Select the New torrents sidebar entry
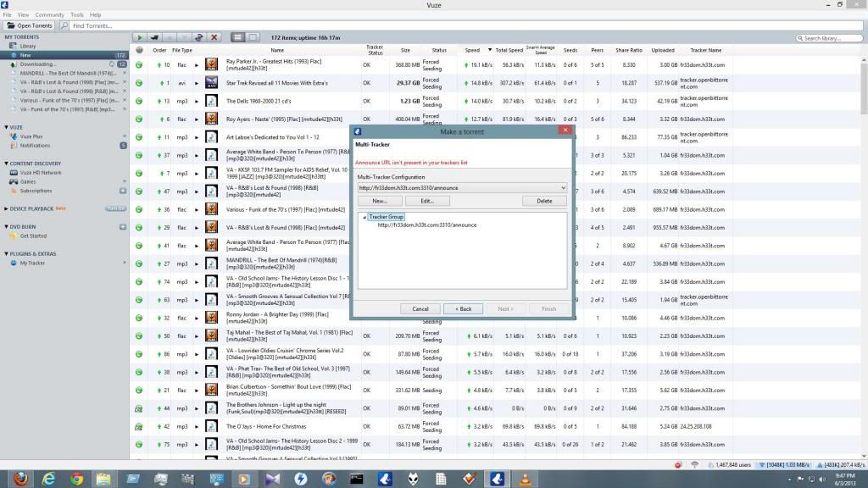The width and height of the screenshot is (868, 488). 64,55
